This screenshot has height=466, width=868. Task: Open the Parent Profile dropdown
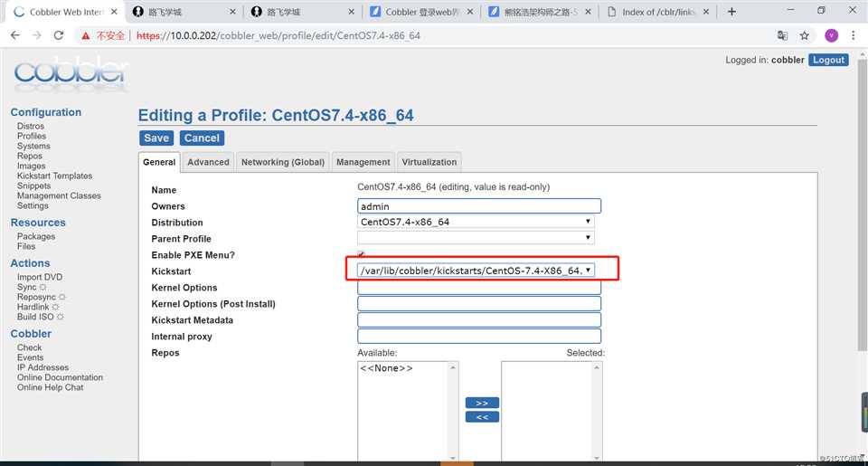click(476, 238)
